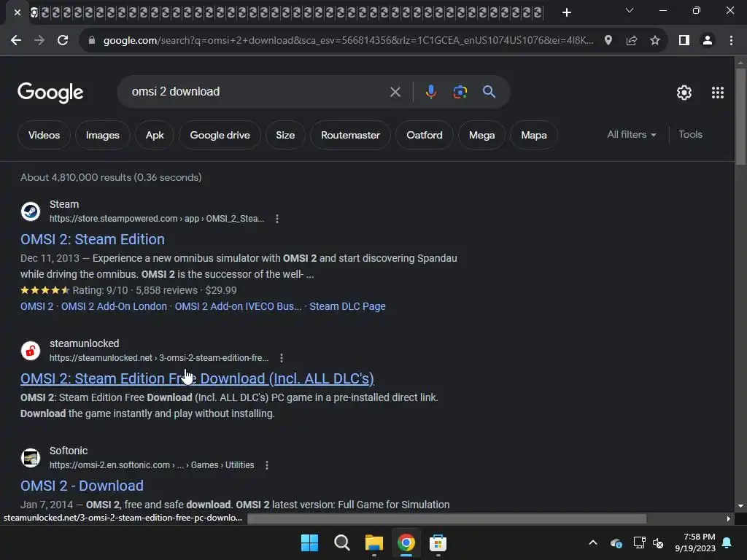Bookmark this page with the star
This screenshot has height=560, width=747.
655,41
